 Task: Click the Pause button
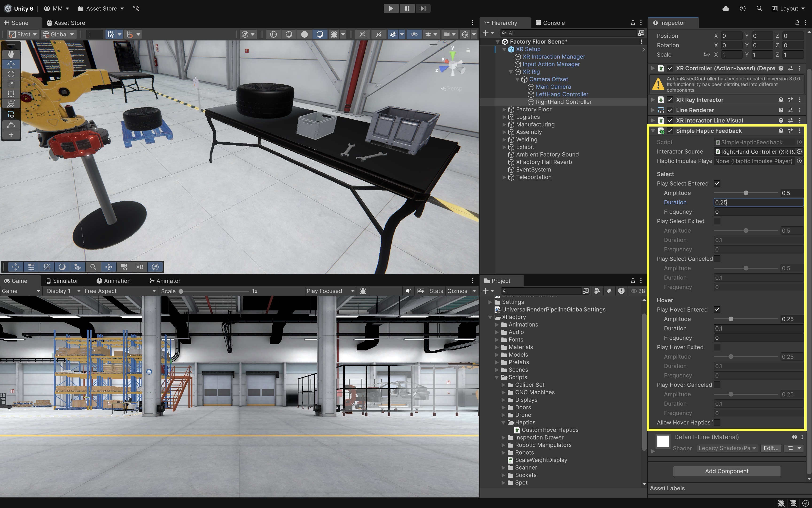coord(407,8)
